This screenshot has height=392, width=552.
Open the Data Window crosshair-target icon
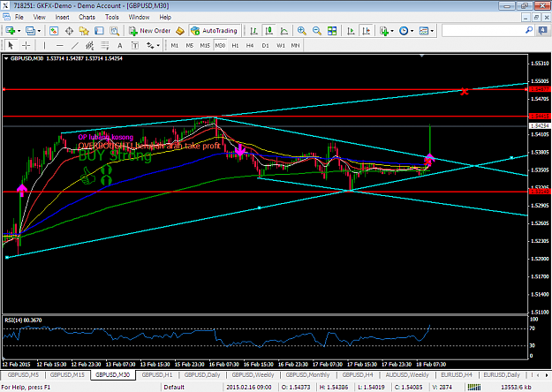coord(69,31)
